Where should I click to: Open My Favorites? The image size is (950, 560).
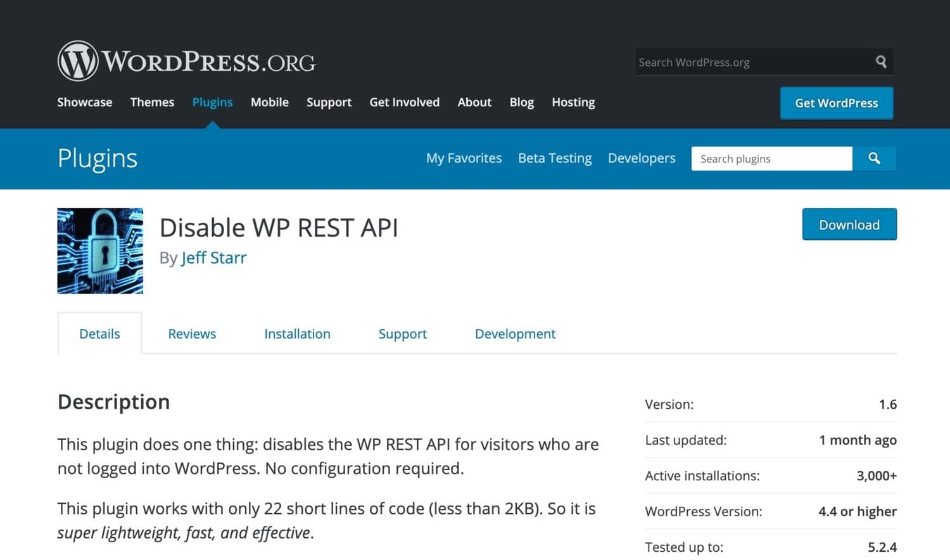464,158
